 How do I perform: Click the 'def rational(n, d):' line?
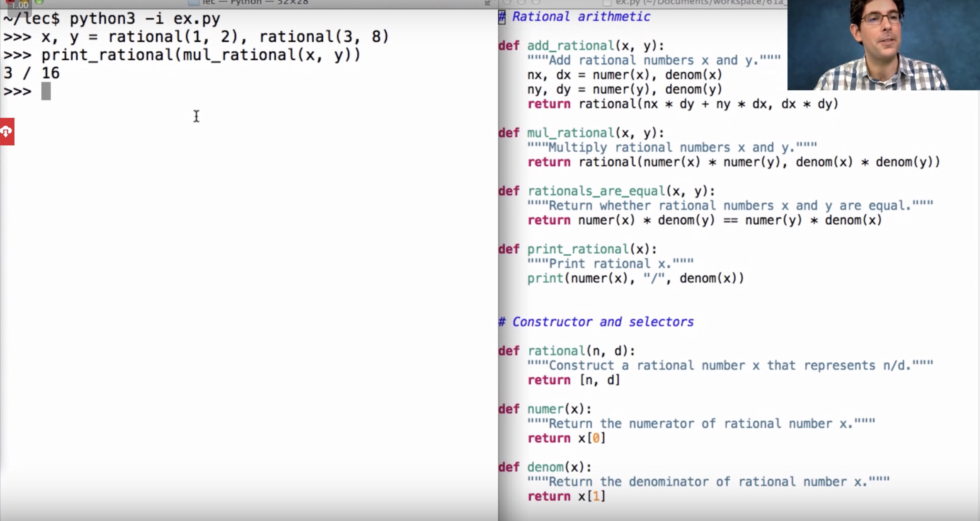pyautogui.click(x=567, y=351)
